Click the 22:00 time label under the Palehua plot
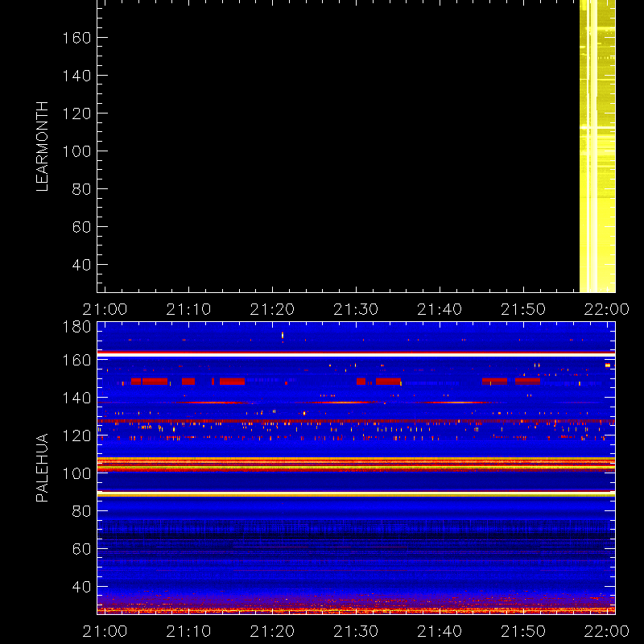 point(607,631)
